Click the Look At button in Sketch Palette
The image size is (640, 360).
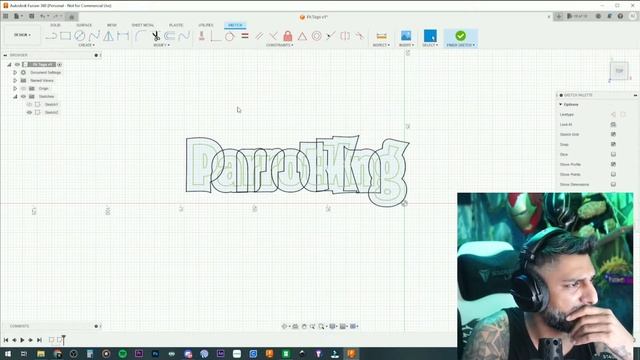tap(613, 124)
